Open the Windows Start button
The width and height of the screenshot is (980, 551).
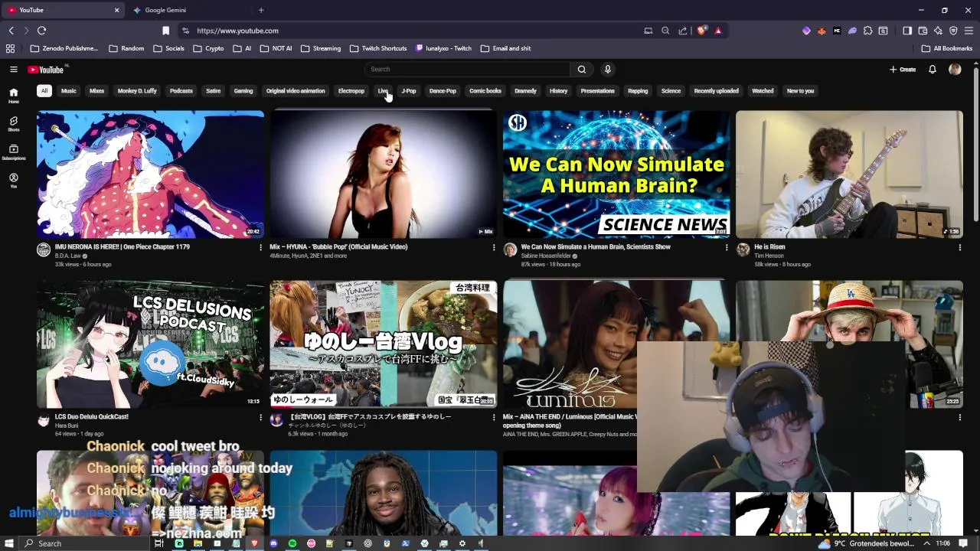[x=10, y=543]
